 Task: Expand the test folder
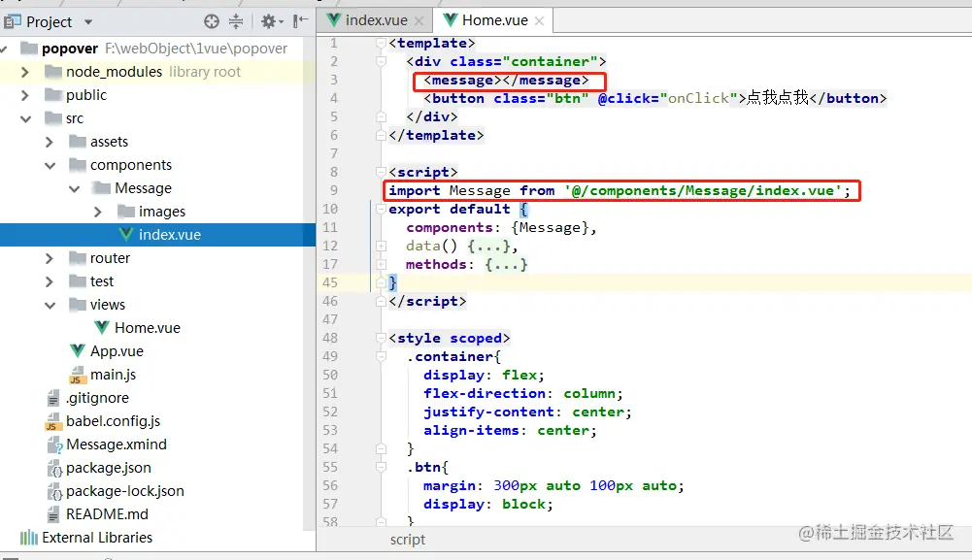click(49, 281)
